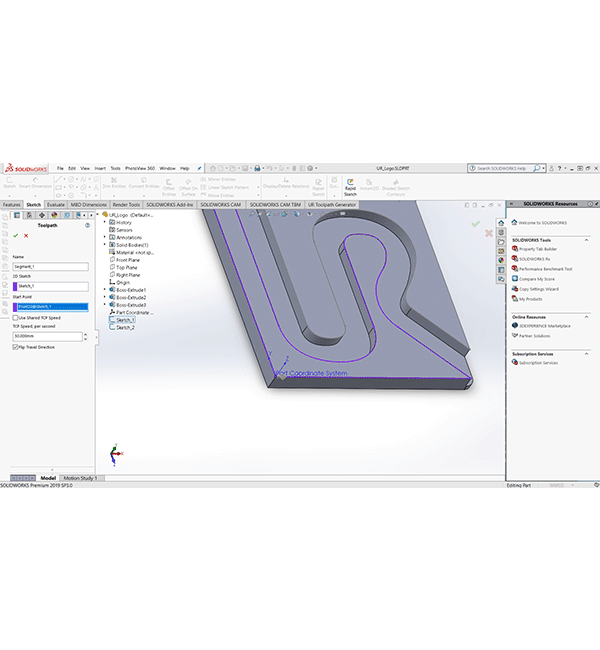Open the DimXpertManager crosshair tab icon

click(42, 215)
